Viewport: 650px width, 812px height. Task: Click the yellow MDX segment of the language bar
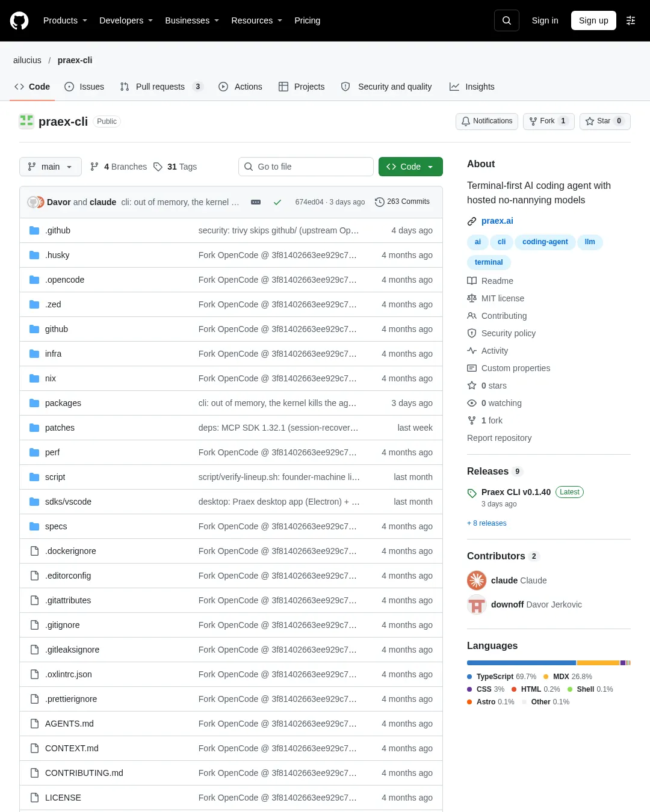coord(598,663)
